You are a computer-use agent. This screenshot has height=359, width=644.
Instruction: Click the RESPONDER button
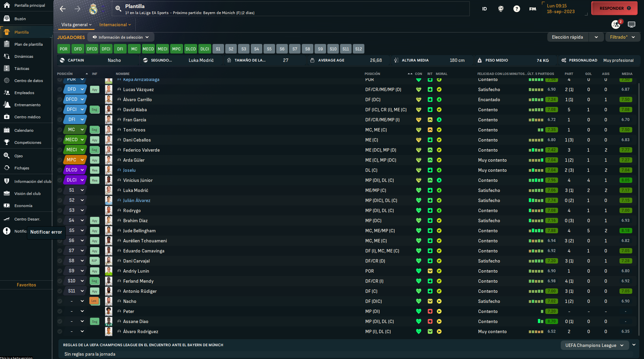coord(614,8)
